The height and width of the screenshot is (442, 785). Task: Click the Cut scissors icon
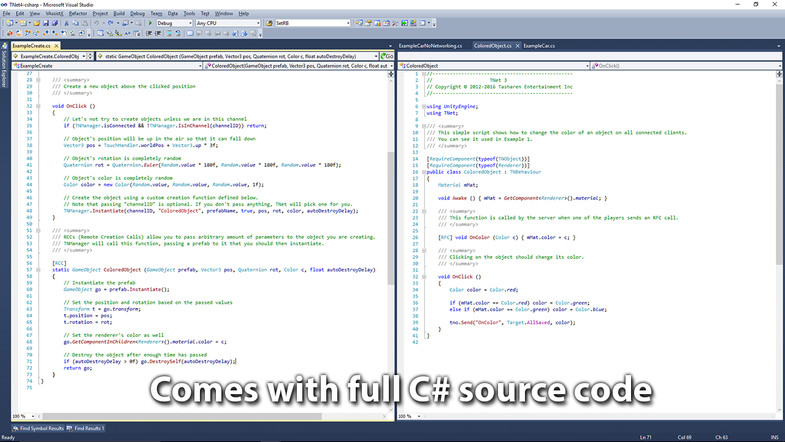coord(66,23)
